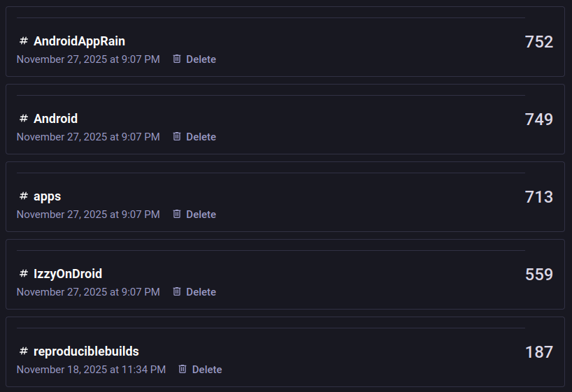
Task: Open the reproduciblebuilds hashtag
Action: (86, 351)
